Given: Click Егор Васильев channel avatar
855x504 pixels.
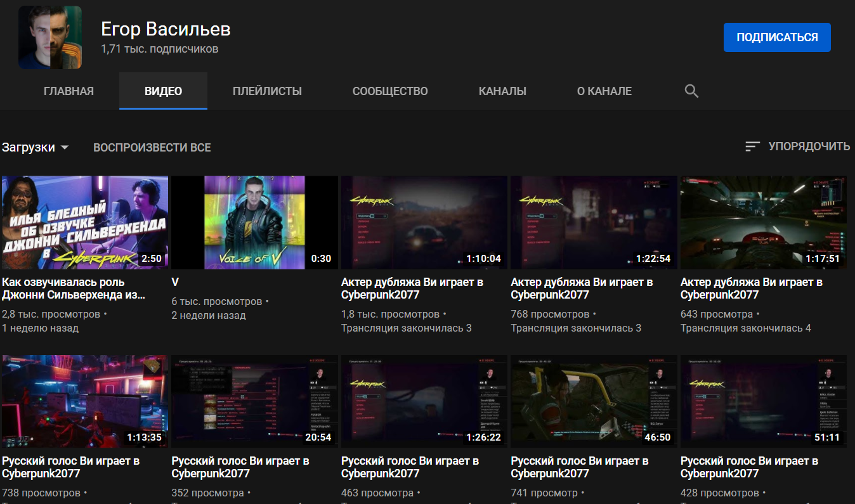Looking at the screenshot, I should [x=50, y=37].
